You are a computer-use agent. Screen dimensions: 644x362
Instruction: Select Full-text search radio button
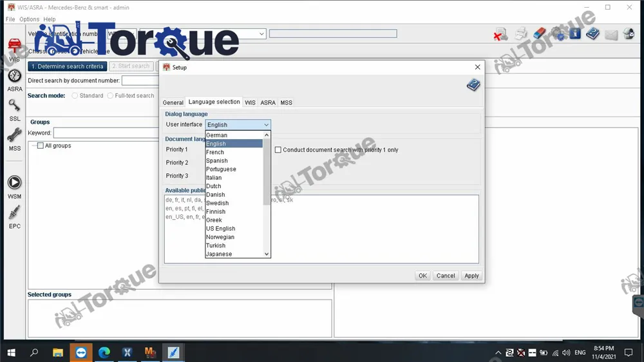point(110,96)
